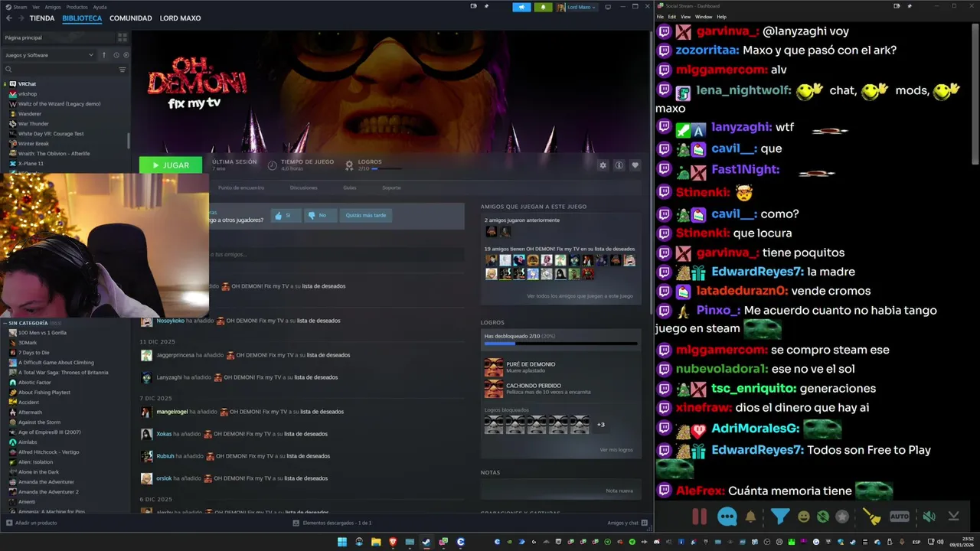Image resolution: width=980 pixels, height=551 pixels.
Task: Open advanced filter options icon beside search
Action: [x=122, y=70]
